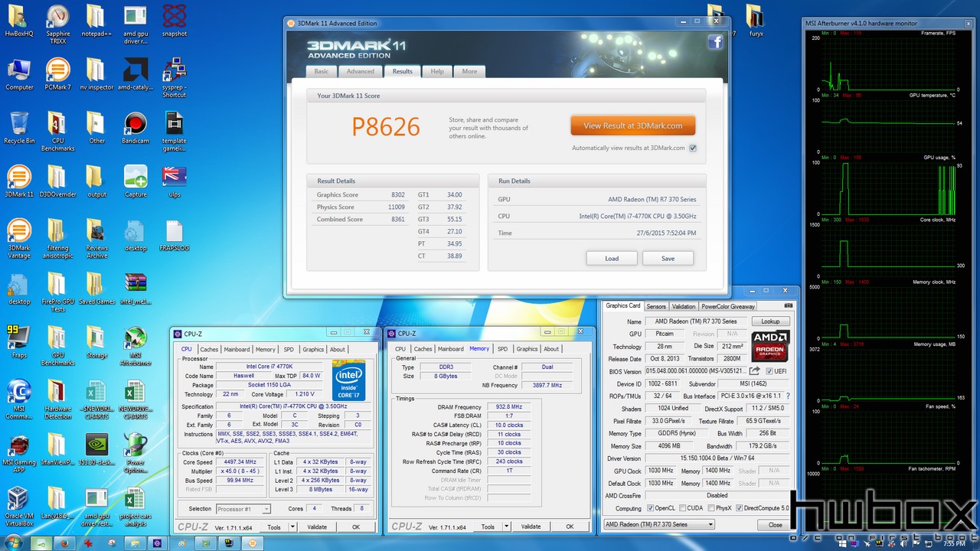Open intel_me archive on desktop
The height and width of the screenshot is (551, 980).
tap(136, 289)
